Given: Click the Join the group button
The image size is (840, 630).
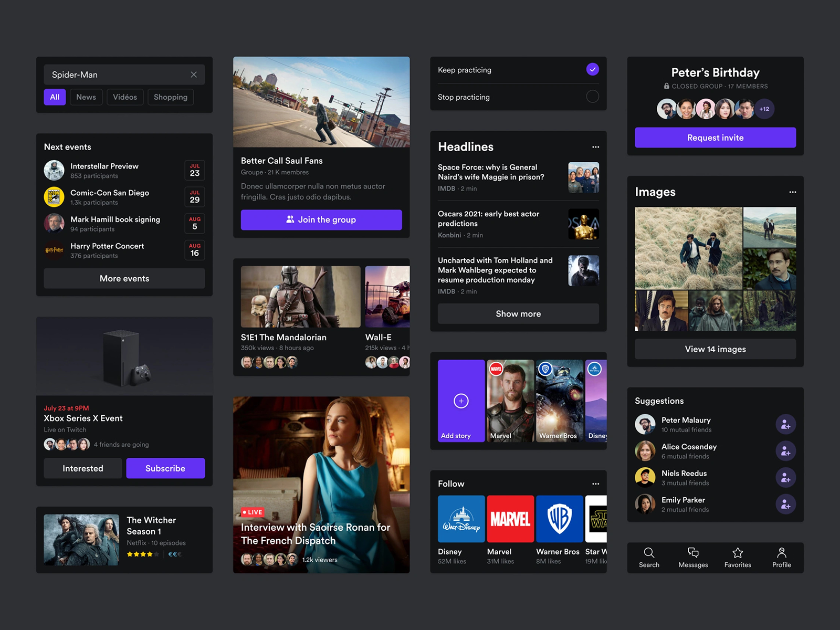Looking at the screenshot, I should click(x=321, y=220).
